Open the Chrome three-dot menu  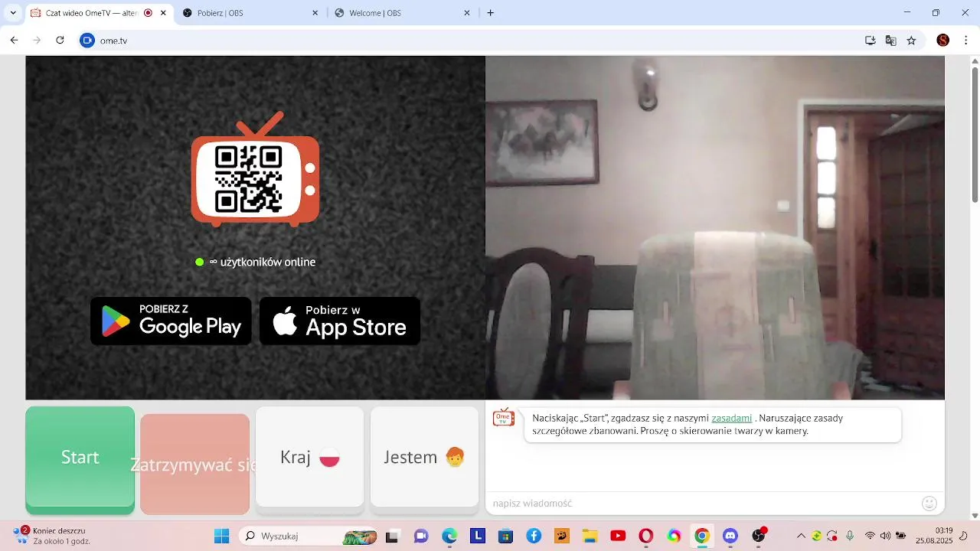(966, 41)
